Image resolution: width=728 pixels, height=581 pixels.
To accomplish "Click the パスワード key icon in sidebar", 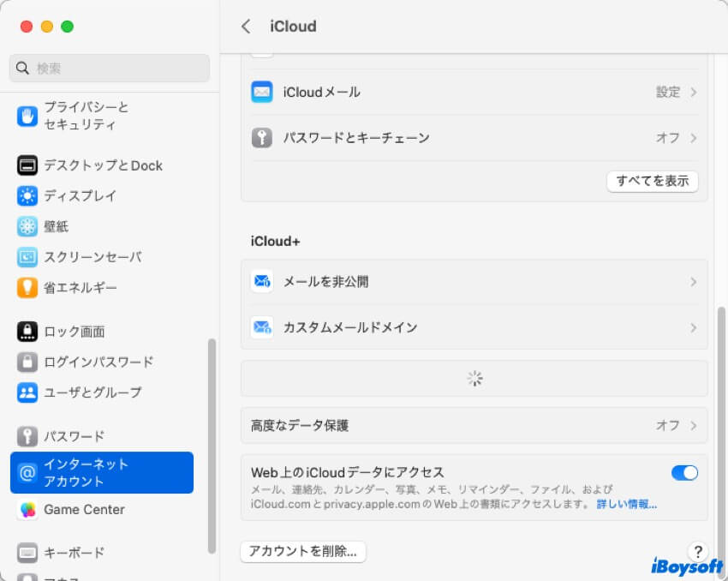I will click(27, 436).
